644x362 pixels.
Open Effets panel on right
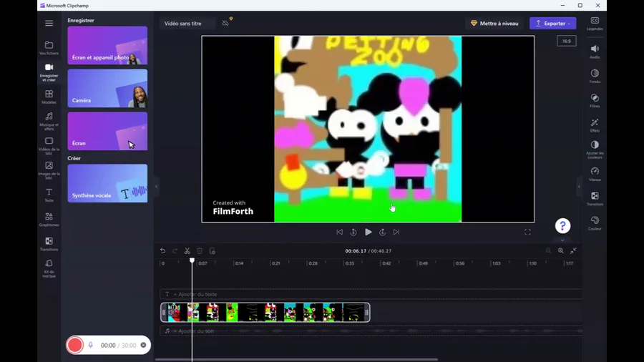(x=595, y=125)
